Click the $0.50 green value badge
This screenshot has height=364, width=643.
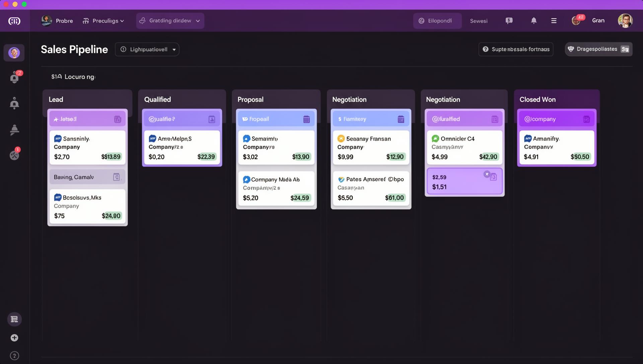(x=580, y=157)
